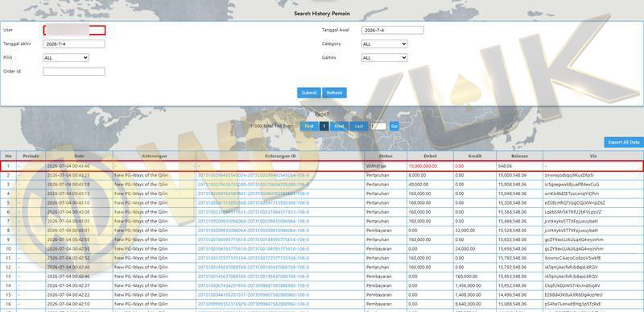Click the Debet column header
Image resolution: width=644 pixels, height=312 pixels.
coord(430,156)
